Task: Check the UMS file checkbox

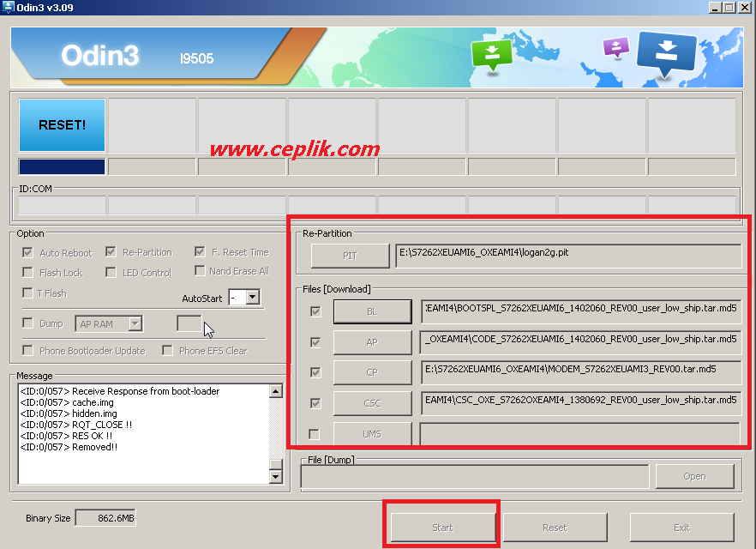Action: click(314, 434)
